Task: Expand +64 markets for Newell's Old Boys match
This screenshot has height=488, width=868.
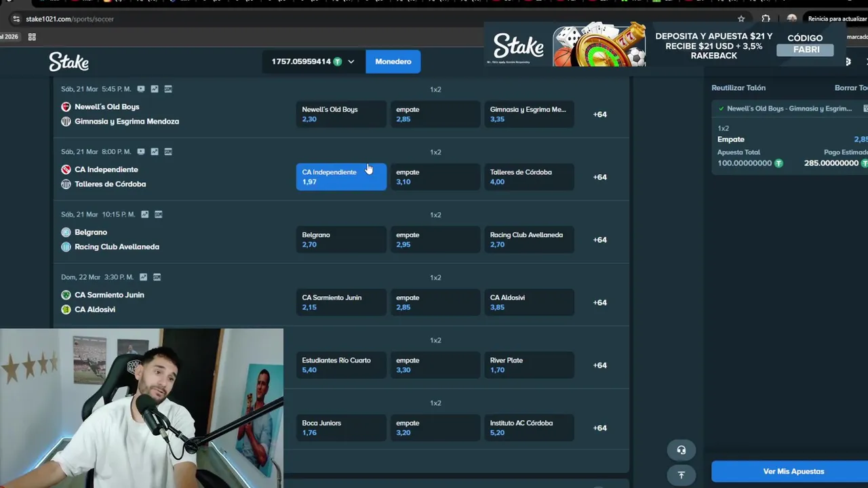Action: click(600, 114)
